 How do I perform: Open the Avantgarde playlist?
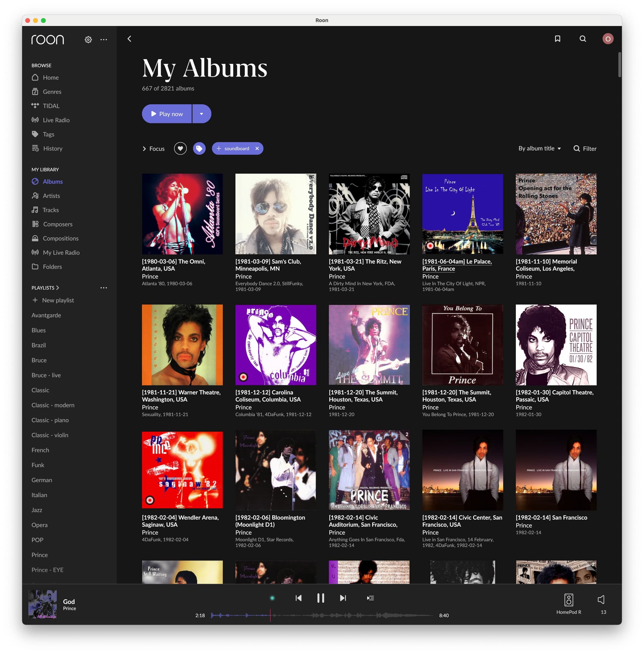coord(46,315)
